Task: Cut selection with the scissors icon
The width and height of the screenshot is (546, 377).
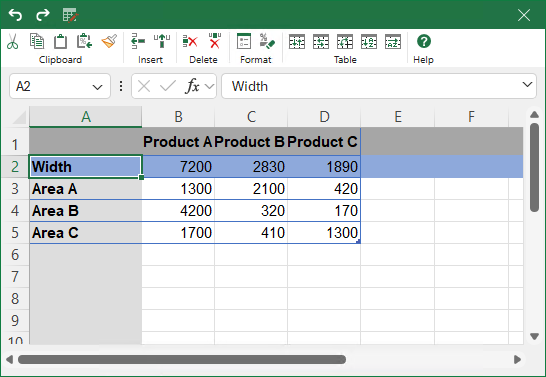Action: tap(13, 41)
